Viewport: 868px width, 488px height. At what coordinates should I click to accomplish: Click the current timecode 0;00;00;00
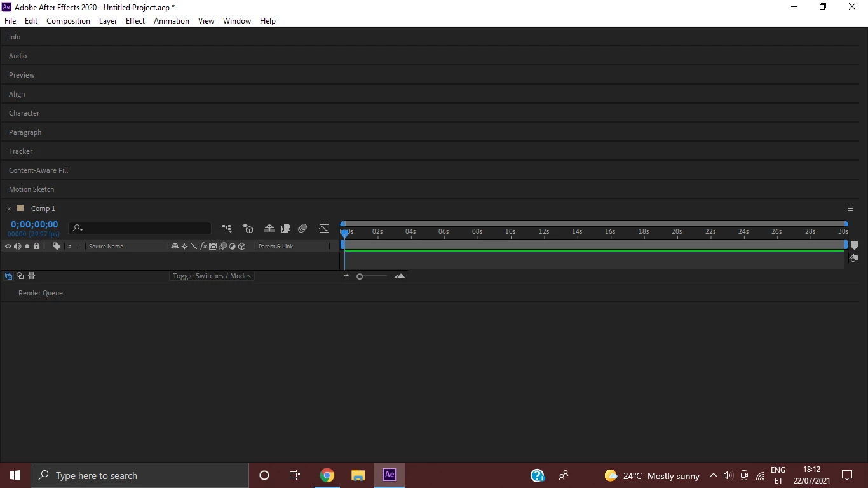(x=34, y=224)
